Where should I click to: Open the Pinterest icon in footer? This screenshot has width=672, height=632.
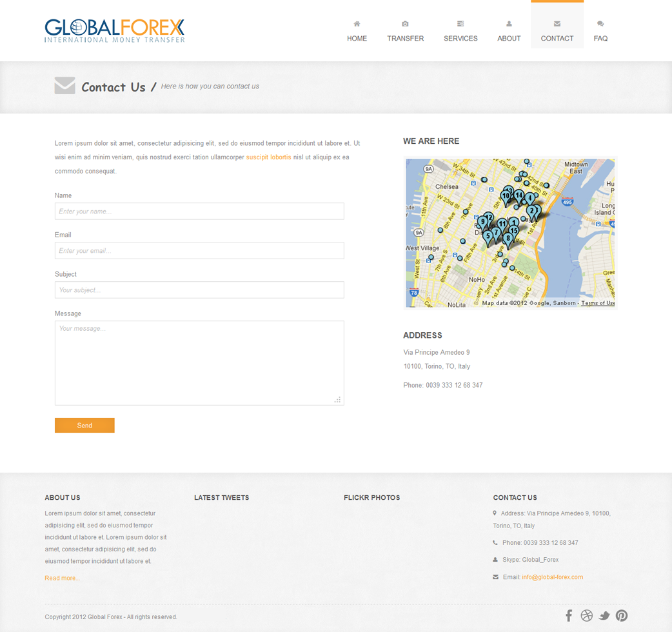pos(622,616)
